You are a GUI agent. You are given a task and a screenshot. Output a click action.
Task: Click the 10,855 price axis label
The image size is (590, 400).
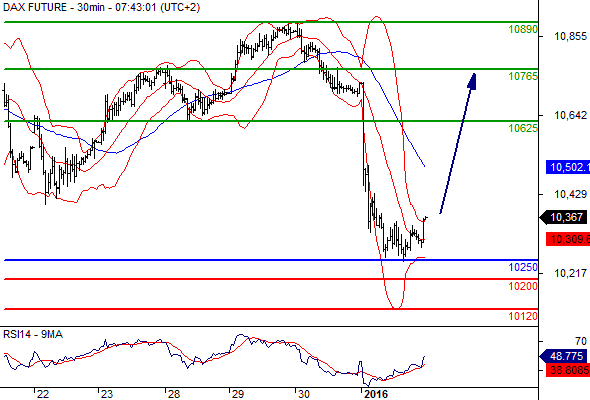570,37
